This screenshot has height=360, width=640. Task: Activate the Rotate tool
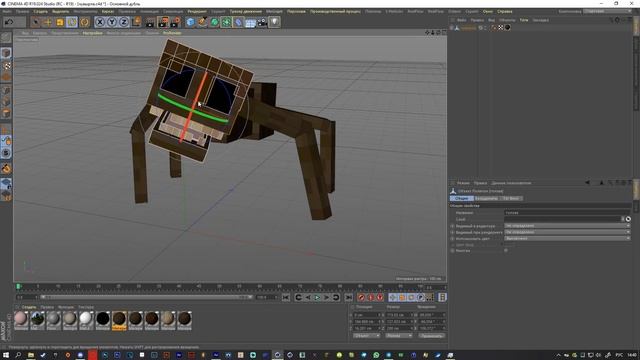pos(72,22)
